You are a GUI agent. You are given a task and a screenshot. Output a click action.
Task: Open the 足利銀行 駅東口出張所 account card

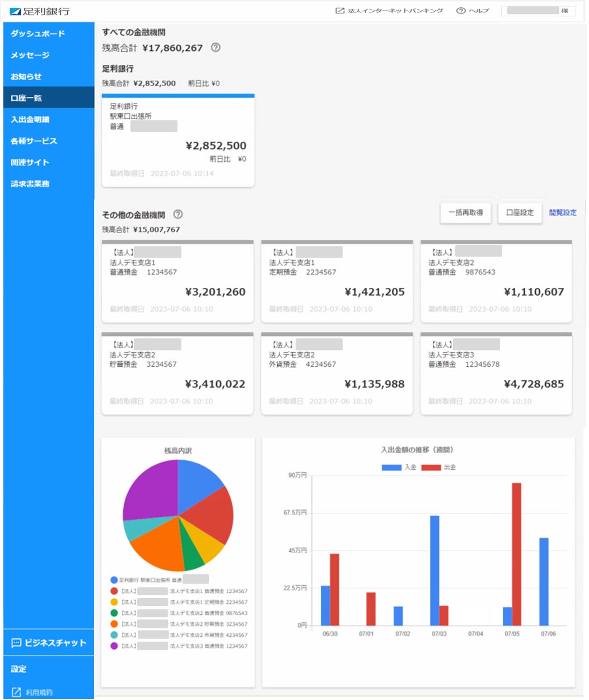pyautogui.click(x=178, y=141)
